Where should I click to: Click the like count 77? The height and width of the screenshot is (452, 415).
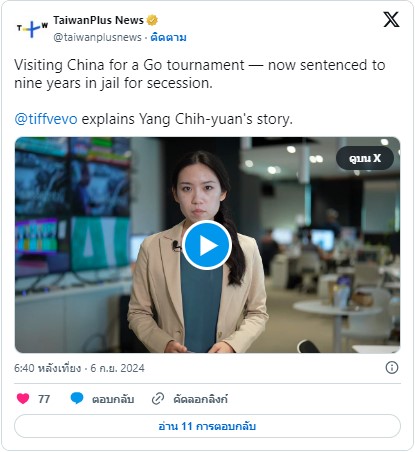44,399
